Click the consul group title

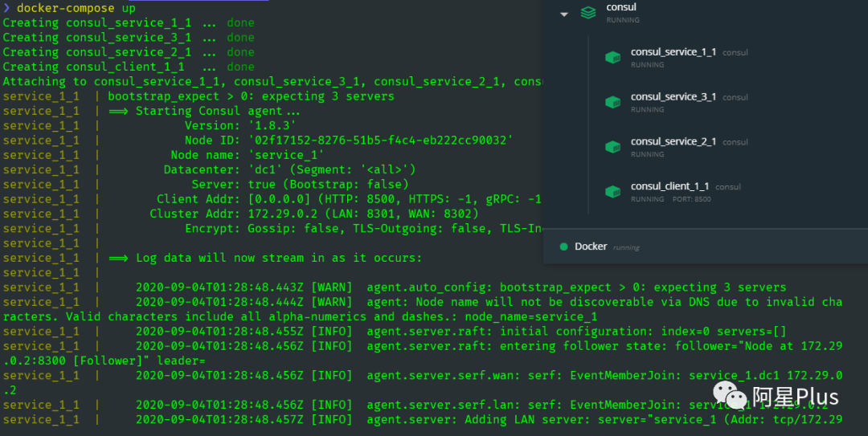[x=621, y=7]
